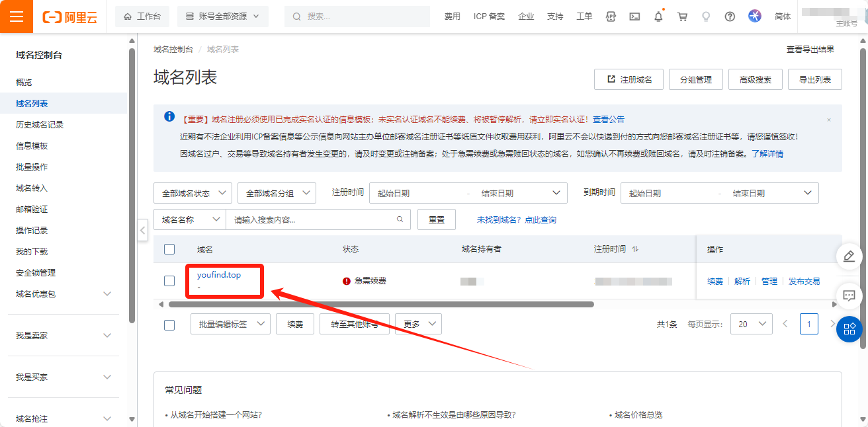868x427 pixels.
Task: Open the shopping cart
Action: 682,17
